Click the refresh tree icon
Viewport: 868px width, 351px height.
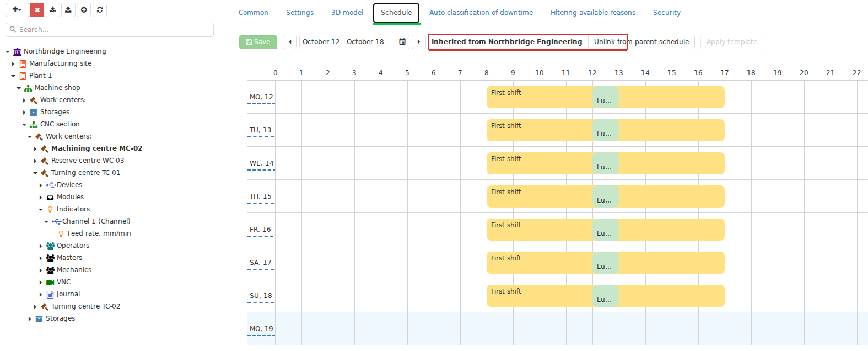[100, 10]
